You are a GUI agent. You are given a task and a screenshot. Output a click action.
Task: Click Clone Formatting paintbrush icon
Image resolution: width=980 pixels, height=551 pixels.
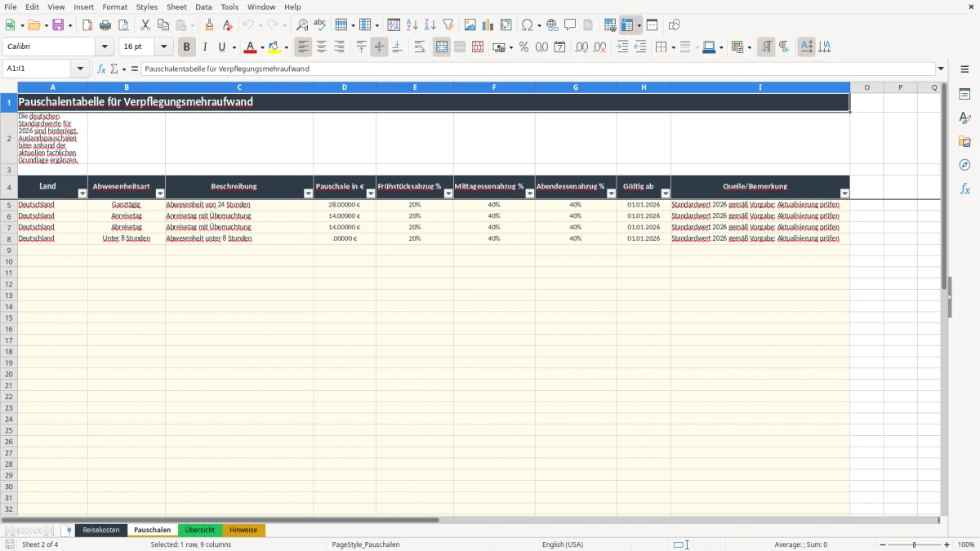tap(210, 25)
